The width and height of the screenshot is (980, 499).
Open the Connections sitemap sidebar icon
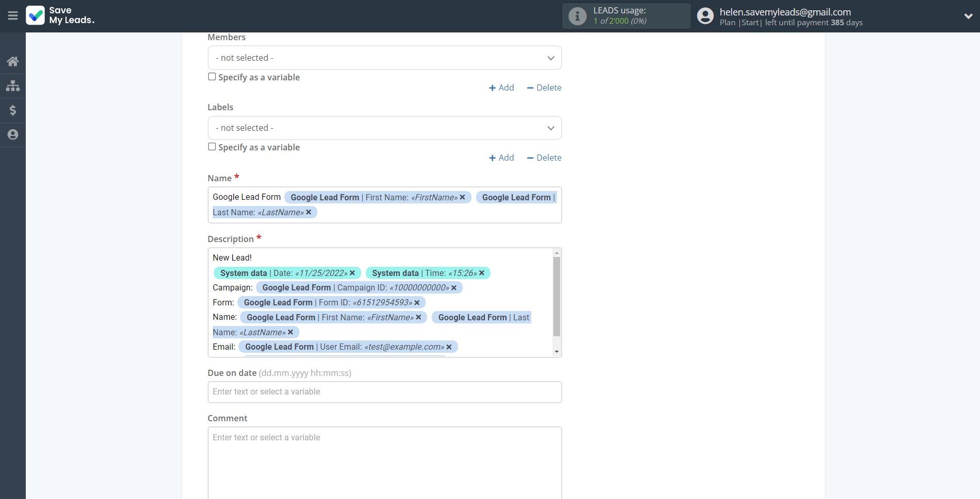click(x=13, y=85)
